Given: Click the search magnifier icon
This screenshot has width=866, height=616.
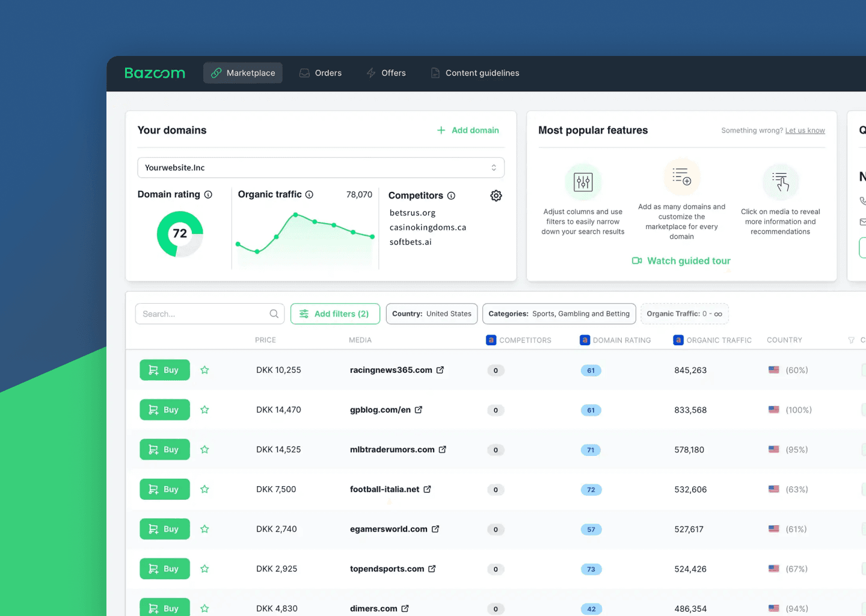Looking at the screenshot, I should pos(274,313).
